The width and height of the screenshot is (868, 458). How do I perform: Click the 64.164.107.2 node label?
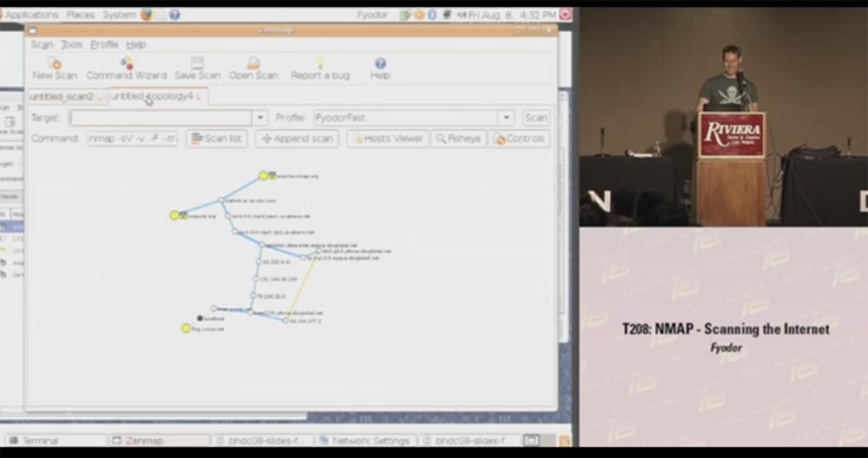coord(306,321)
